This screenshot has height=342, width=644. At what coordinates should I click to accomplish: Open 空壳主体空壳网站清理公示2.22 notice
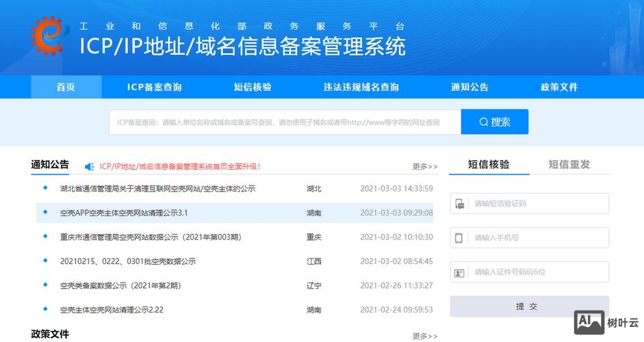click(x=112, y=310)
